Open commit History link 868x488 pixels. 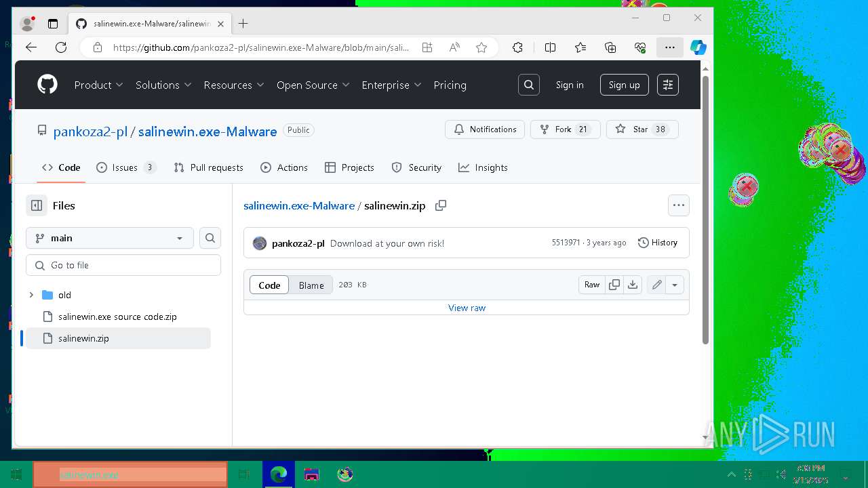click(x=658, y=243)
